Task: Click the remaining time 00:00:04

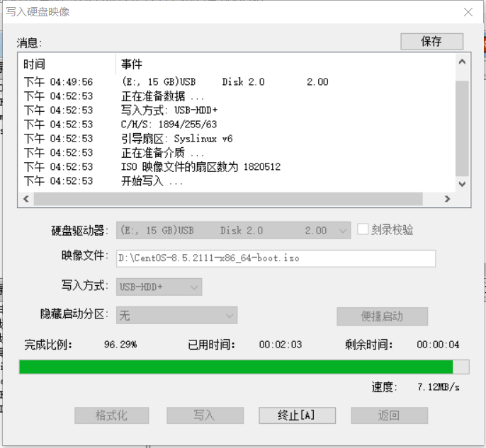Action: coord(438,344)
